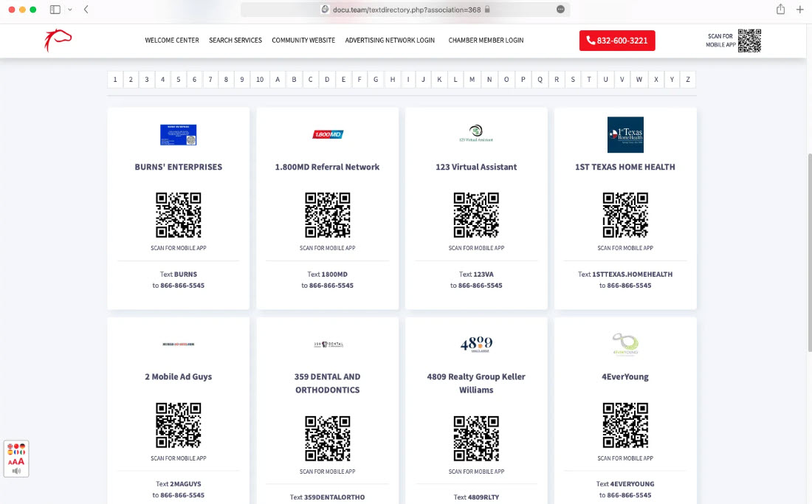Viewport: 812px width, 504px height.
Task: Click the Share icon in the browser toolbar
Action: 781,10
